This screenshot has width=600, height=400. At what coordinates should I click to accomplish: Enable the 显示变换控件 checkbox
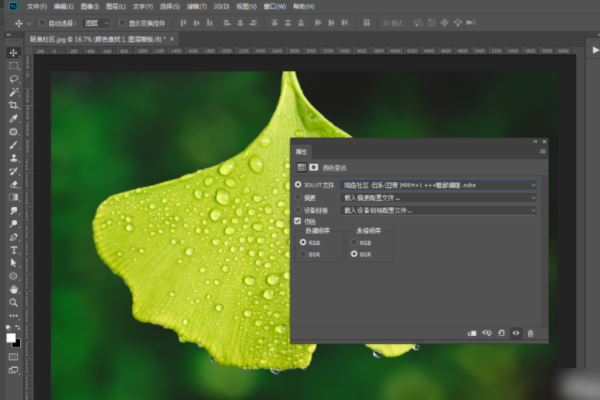coord(122,23)
